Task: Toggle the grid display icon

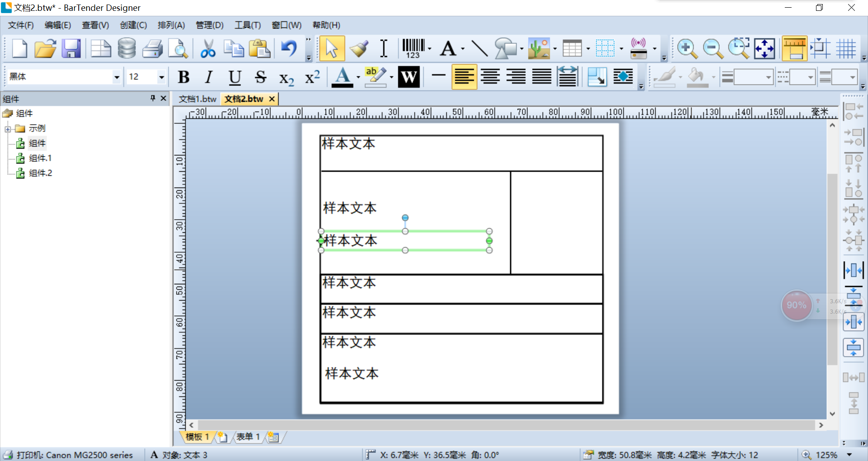Action: click(x=846, y=48)
